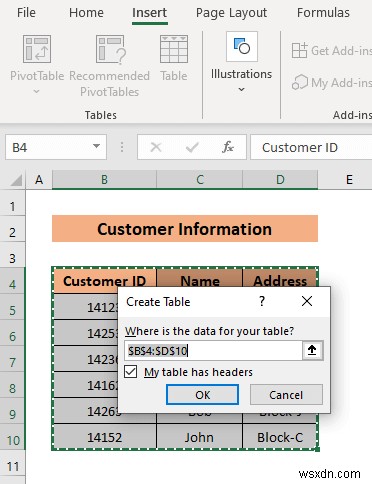Toggle My table has headers checkbox
Viewport: 372px width, 484px height.
click(130, 372)
